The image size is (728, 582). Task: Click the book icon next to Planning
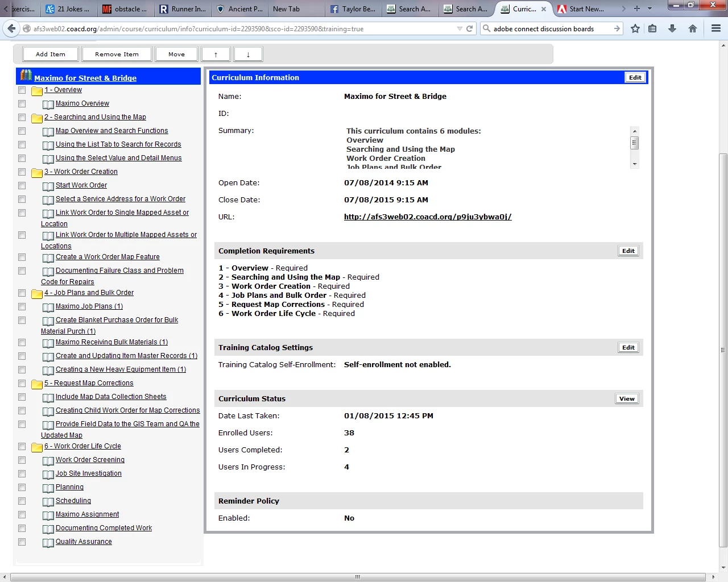click(48, 488)
